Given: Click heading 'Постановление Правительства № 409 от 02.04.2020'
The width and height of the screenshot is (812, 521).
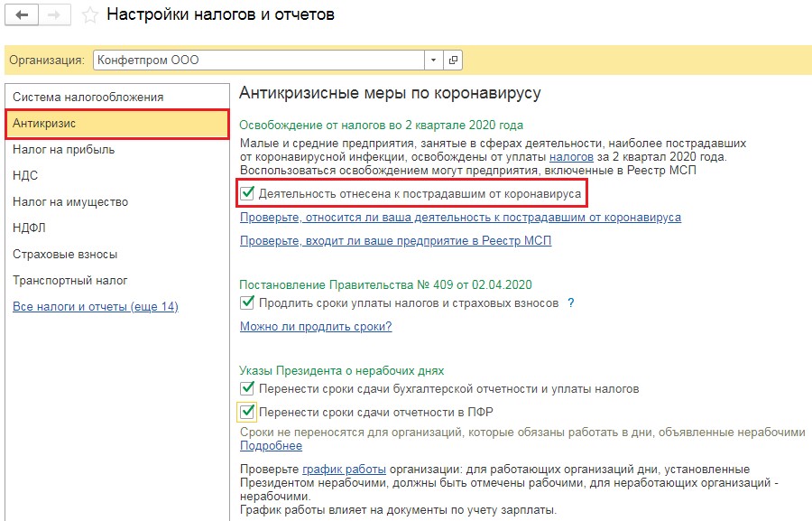Looking at the screenshot, I should click(x=385, y=284).
